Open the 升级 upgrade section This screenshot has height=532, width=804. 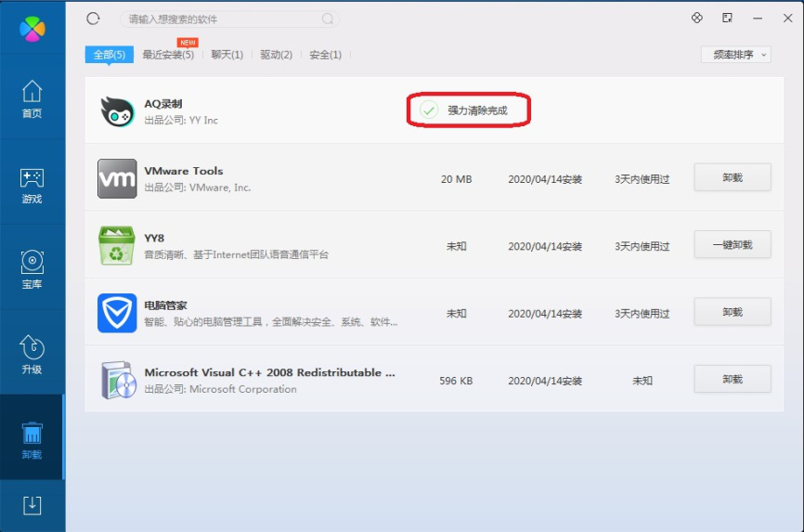coord(32,355)
